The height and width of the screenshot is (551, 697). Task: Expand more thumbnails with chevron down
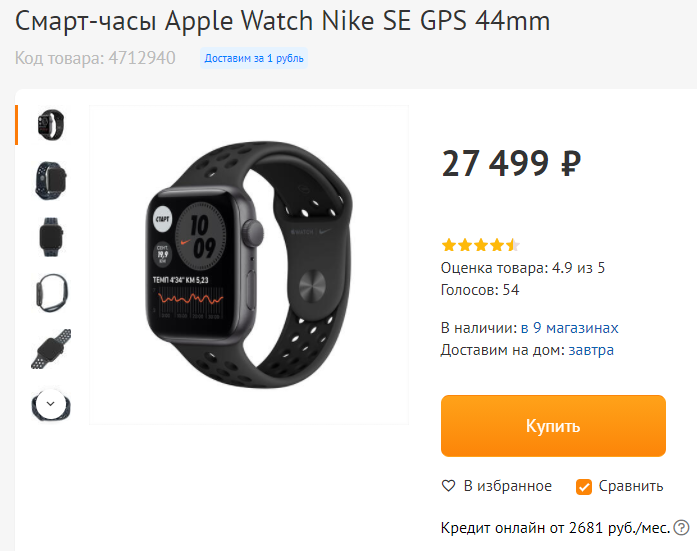coord(51,404)
